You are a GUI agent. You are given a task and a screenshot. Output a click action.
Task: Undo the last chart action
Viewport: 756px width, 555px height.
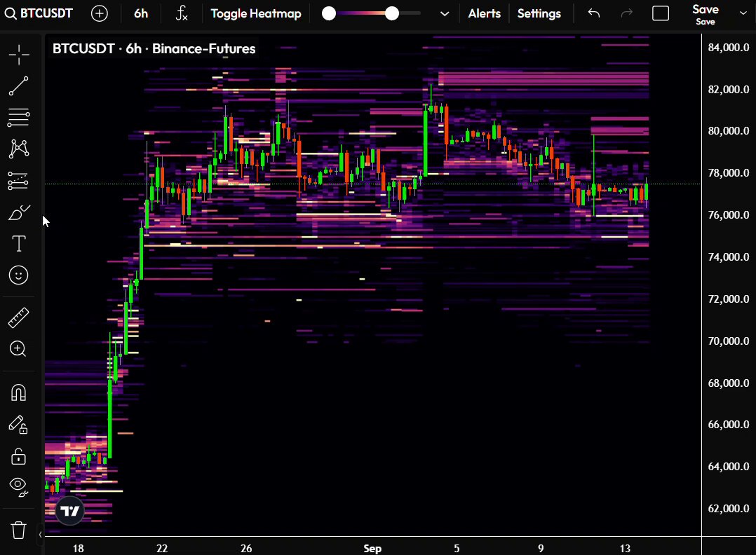[x=594, y=13]
